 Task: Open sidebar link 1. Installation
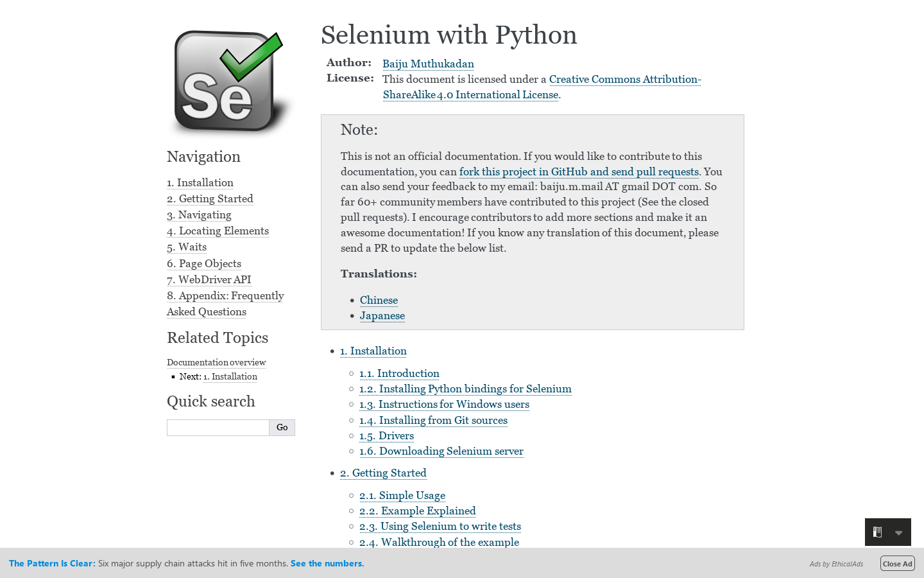tap(200, 182)
